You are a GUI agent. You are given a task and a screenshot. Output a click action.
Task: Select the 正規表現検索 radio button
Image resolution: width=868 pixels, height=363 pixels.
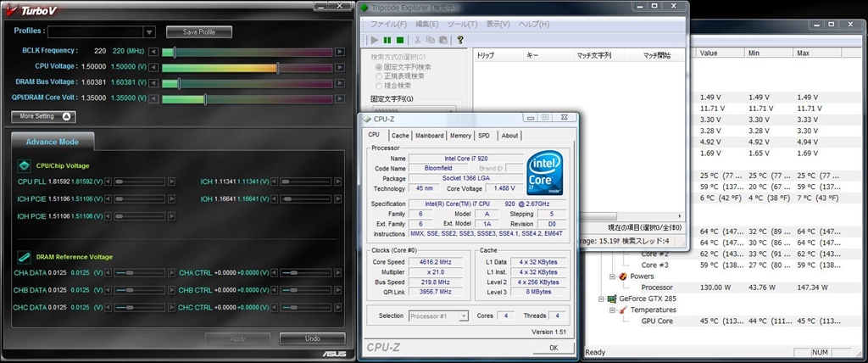pos(379,75)
